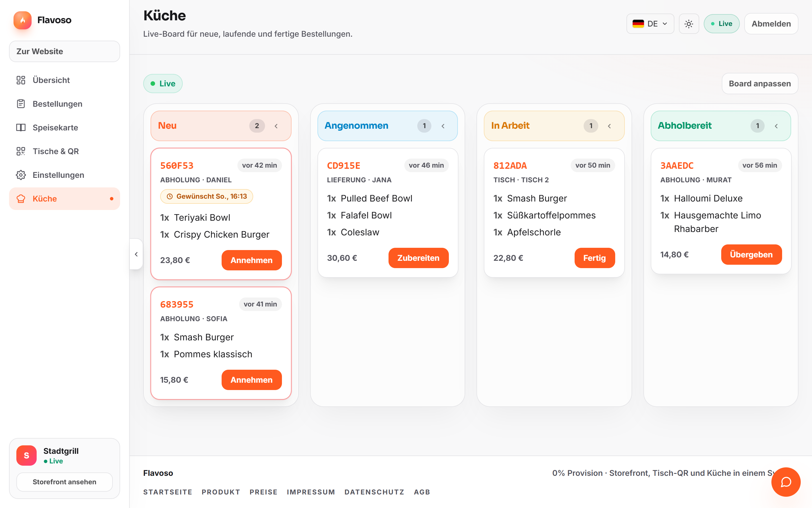Screen dimensions: 812x508
Task: Click the 'vor 56 min' time chip
Action: pos(760,165)
